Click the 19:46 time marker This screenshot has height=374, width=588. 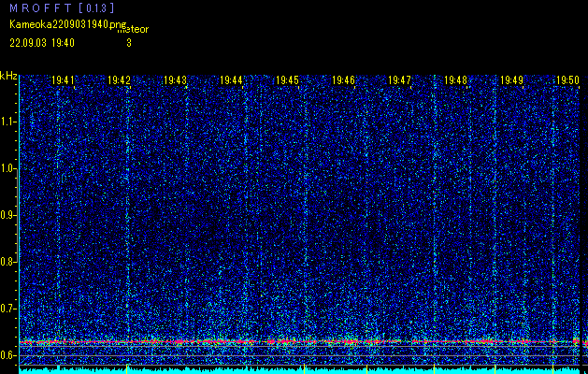[343, 80]
